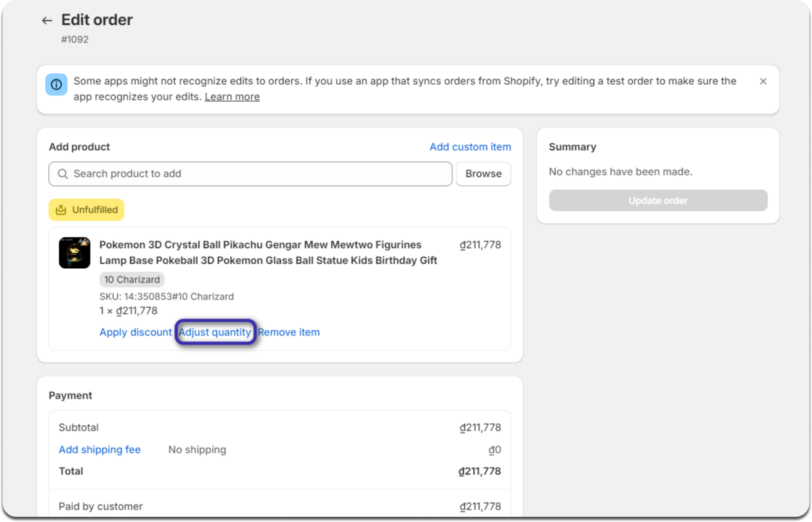Image resolution: width=812 pixels, height=522 pixels.
Task: Click the Pokemon 3D Crystal Ball product title
Action: click(x=268, y=253)
